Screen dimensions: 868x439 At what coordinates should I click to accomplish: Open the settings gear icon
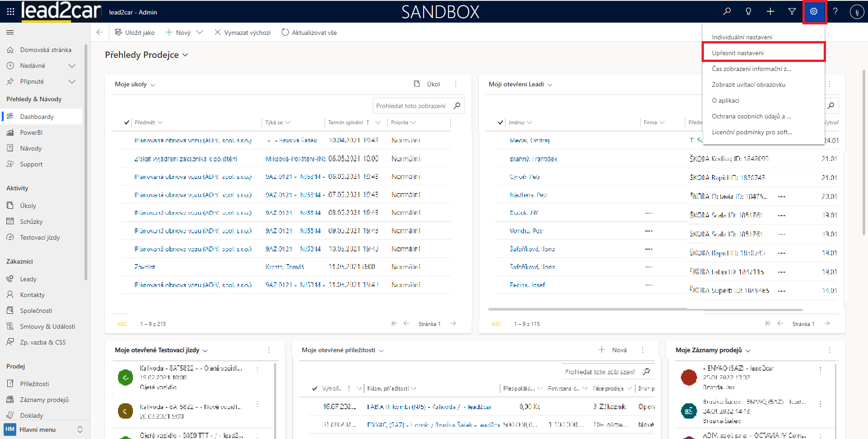(814, 12)
